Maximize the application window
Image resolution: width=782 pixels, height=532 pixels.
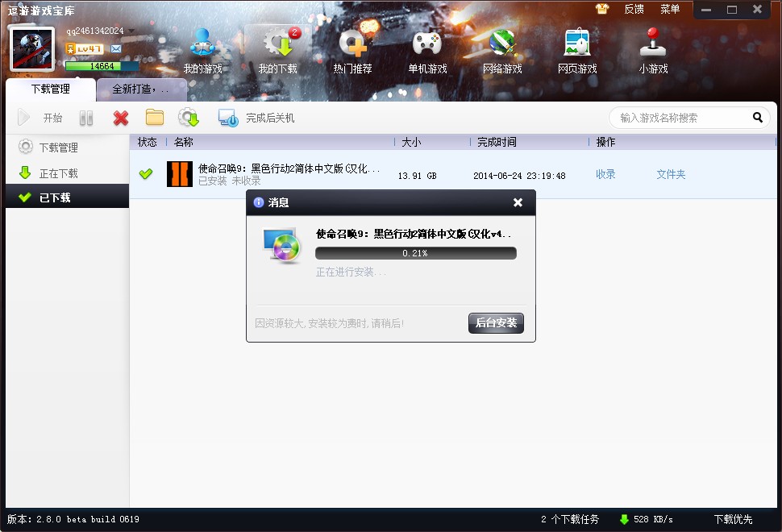pyautogui.click(x=732, y=10)
